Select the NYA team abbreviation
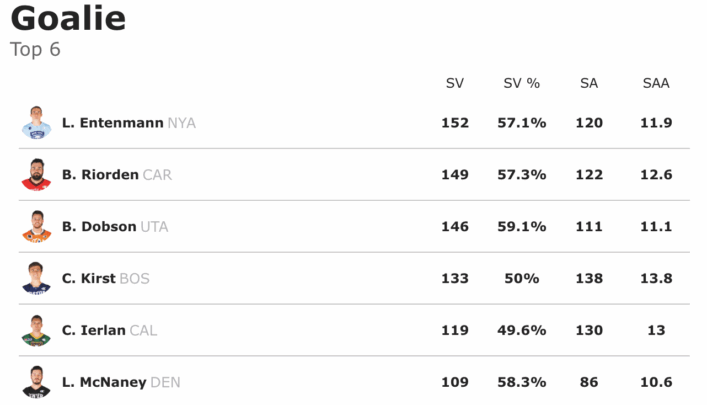The width and height of the screenshot is (707, 405). (x=182, y=123)
